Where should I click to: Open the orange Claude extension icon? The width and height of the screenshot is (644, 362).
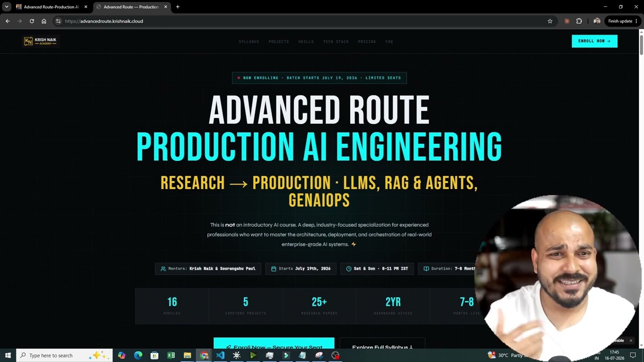(567, 21)
